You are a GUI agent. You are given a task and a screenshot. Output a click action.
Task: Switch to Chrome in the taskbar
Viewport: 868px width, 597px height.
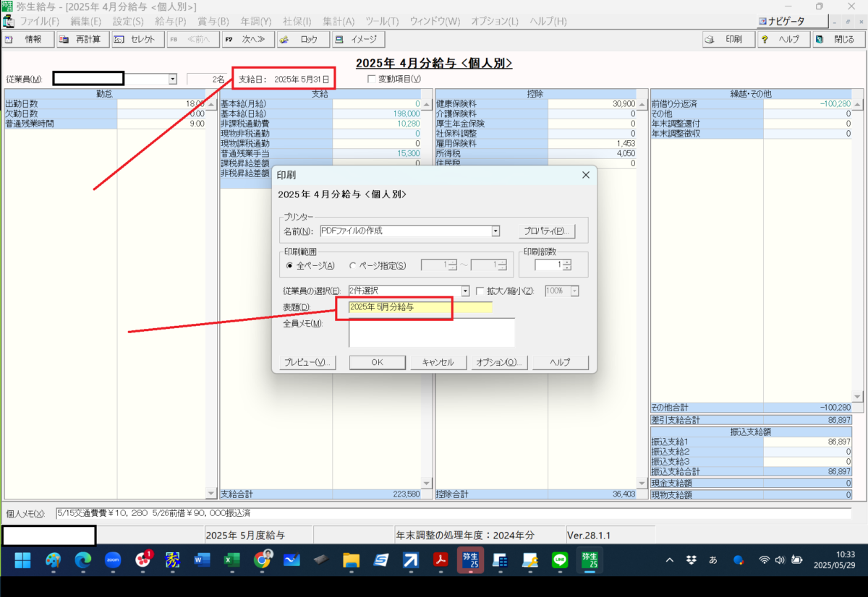tap(262, 559)
